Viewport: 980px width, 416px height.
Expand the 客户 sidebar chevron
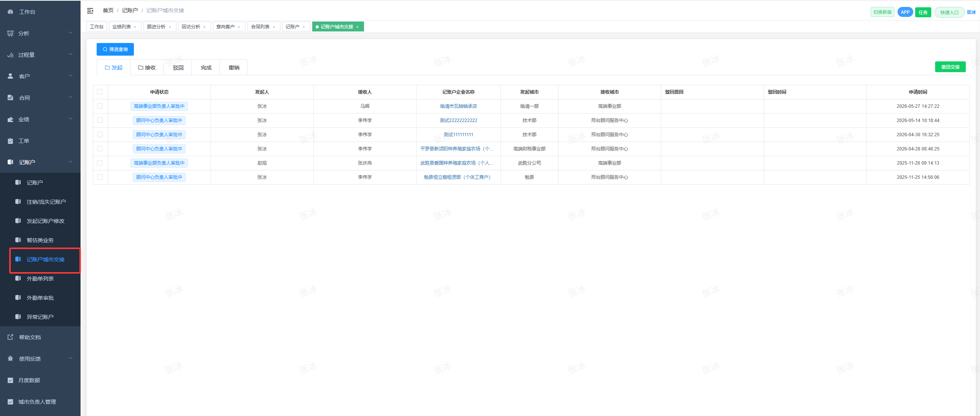pyautogui.click(x=71, y=76)
